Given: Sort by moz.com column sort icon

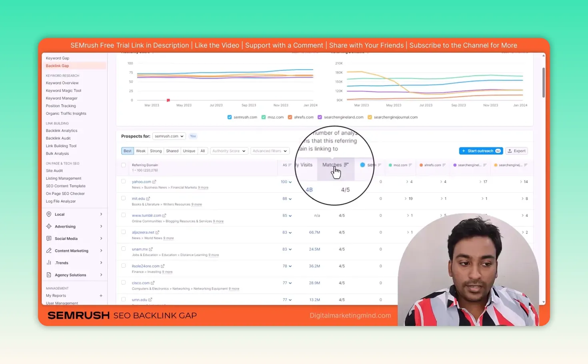Looking at the screenshot, I should [x=410, y=165].
